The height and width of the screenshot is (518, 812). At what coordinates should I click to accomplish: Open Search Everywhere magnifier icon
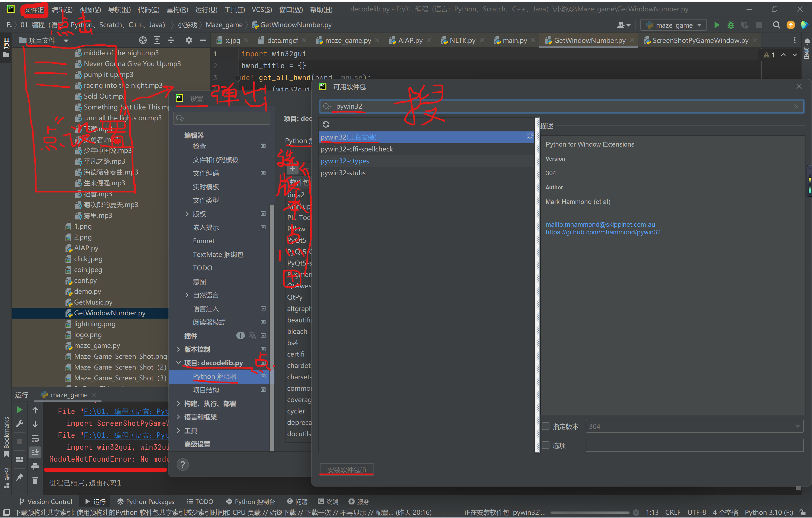click(777, 25)
